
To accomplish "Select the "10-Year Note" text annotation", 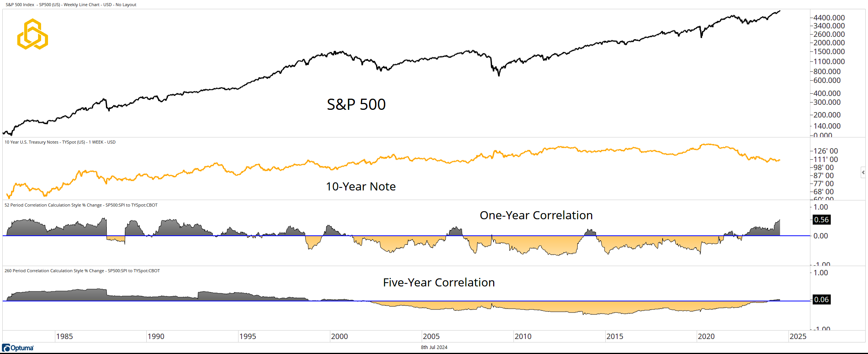I will click(361, 187).
